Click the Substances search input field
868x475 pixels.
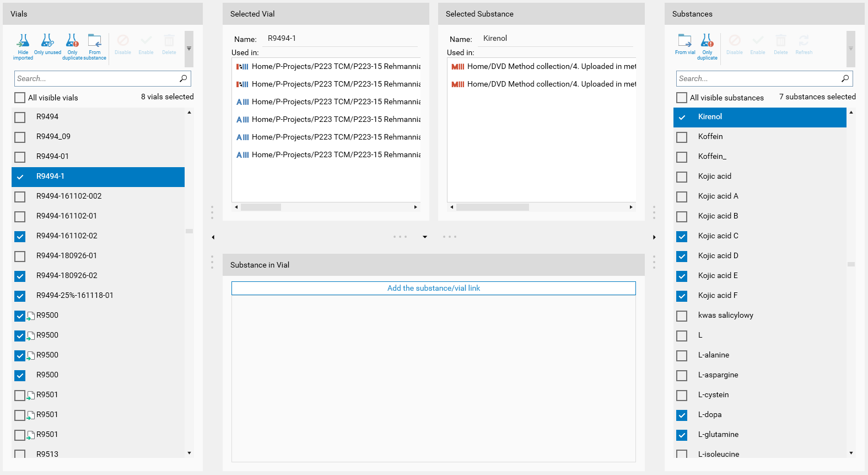[x=757, y=79]
